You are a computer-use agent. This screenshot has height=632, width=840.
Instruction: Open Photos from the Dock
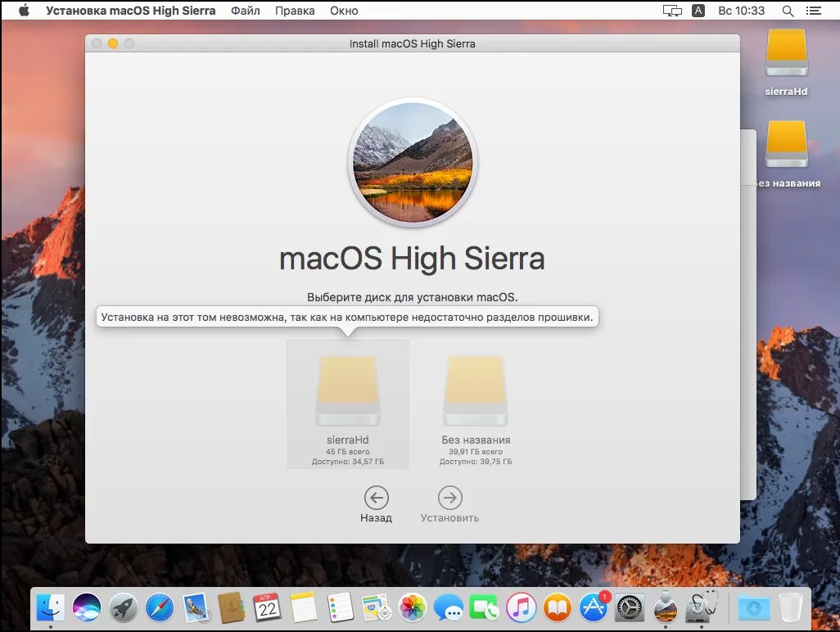pos(413,607)
